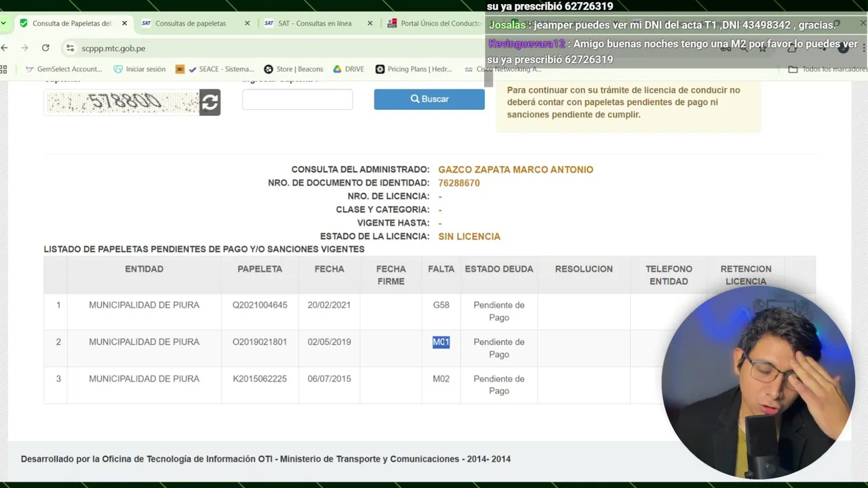Click the SIN LICENCIA status text
This screenshot has width=868, height=488.
click(x=469, y=237)
